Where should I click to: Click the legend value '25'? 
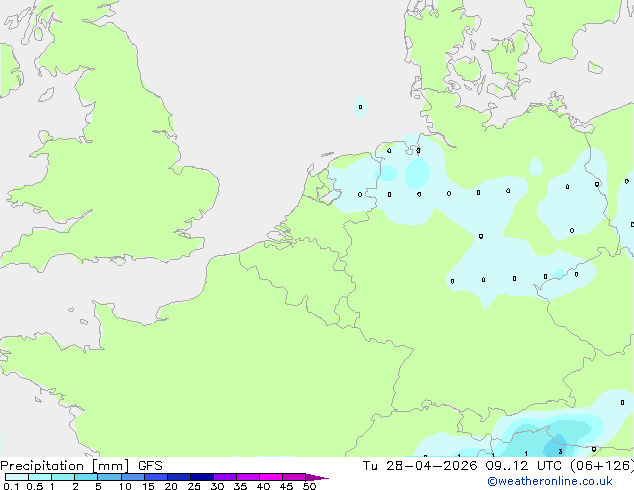point(194,486)
